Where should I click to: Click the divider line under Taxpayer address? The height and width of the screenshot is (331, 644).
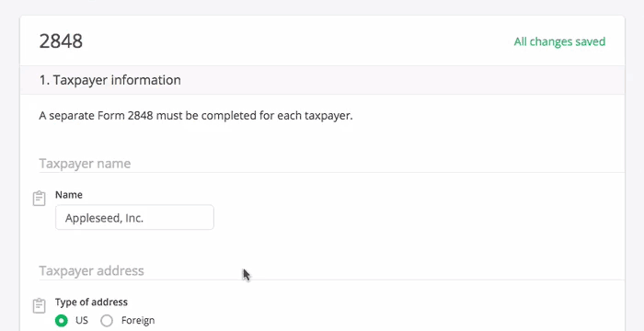tap(332, 280)
